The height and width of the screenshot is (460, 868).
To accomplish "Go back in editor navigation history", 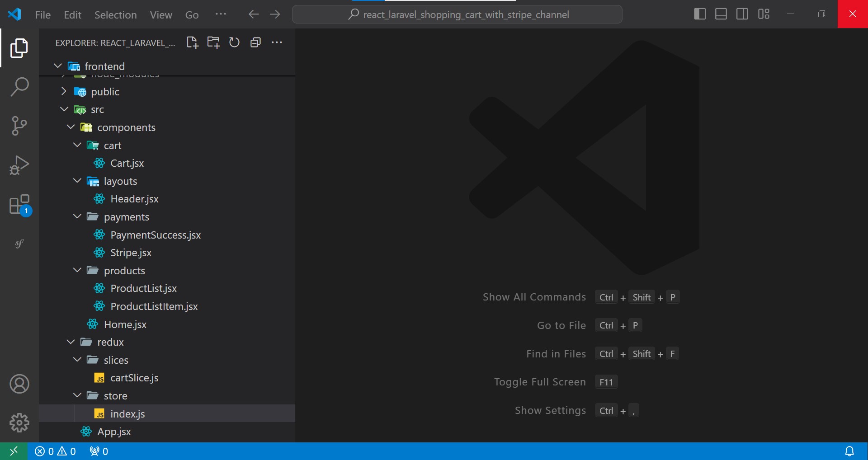I will pos(254,14).
